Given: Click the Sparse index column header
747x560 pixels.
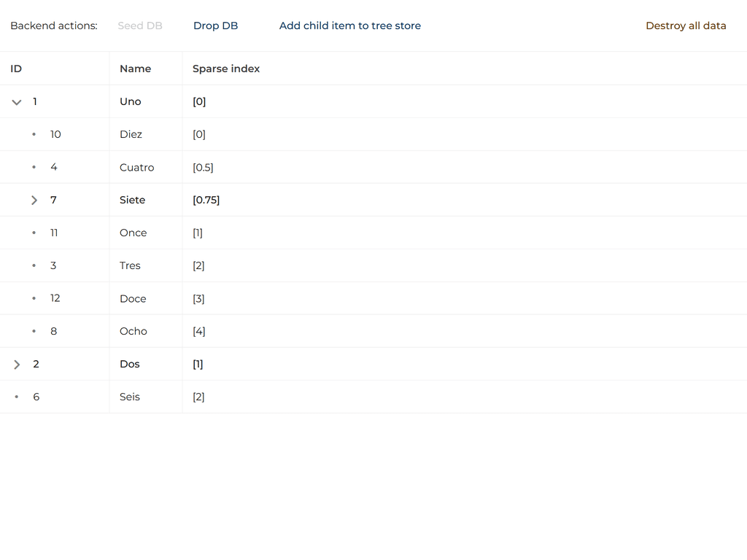Looking at the screenshot, I should [x=226, y=69].
